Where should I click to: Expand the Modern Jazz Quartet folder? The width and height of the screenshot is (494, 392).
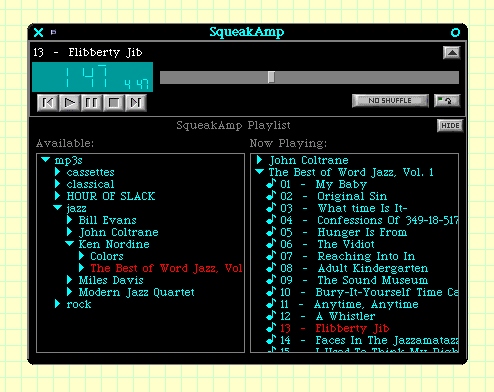pos(69,292)
